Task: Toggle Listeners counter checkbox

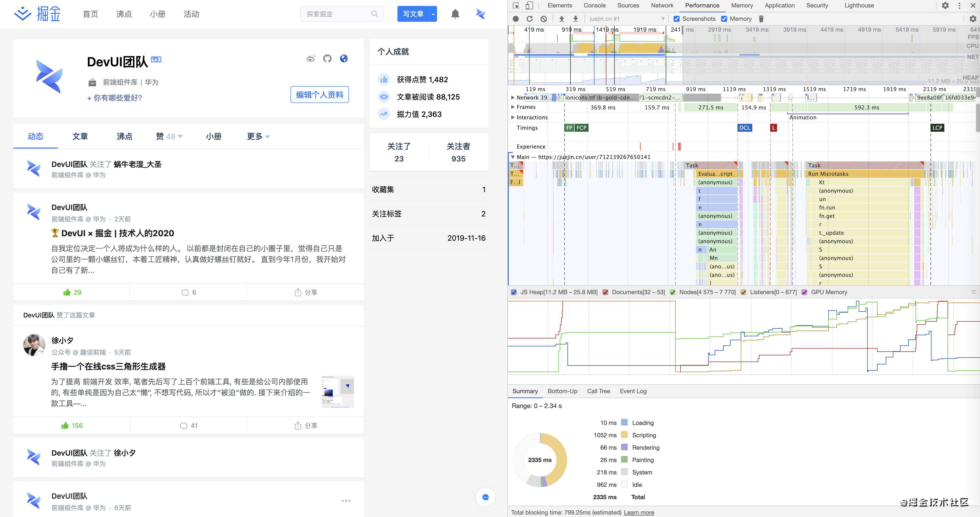Action: point(743,292)
